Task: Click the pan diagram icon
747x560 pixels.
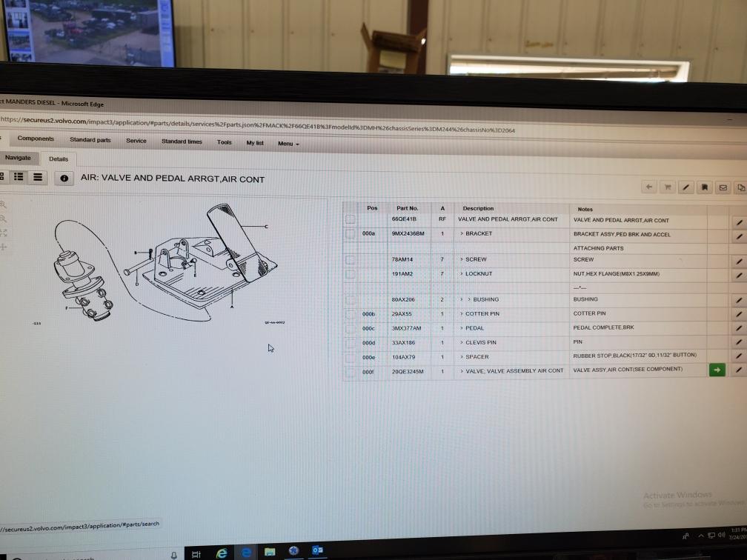Action: tap(3, 247)
